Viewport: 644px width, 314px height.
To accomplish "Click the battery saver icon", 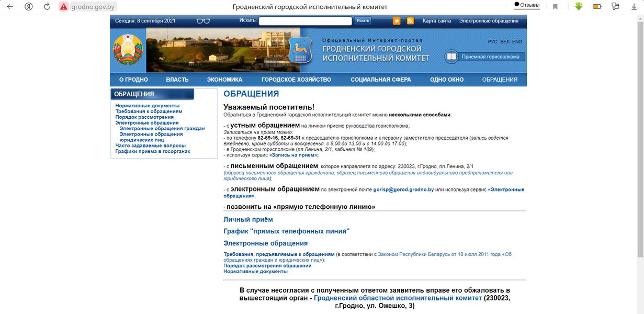I will tap(597, 7).
